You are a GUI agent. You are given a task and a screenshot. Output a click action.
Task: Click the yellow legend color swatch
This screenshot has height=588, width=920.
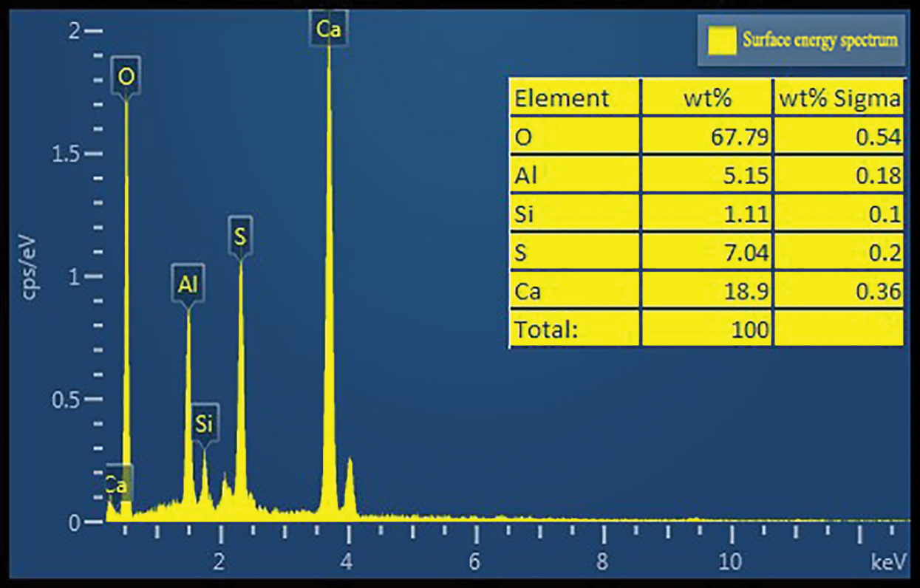click(x=722, y=41)
